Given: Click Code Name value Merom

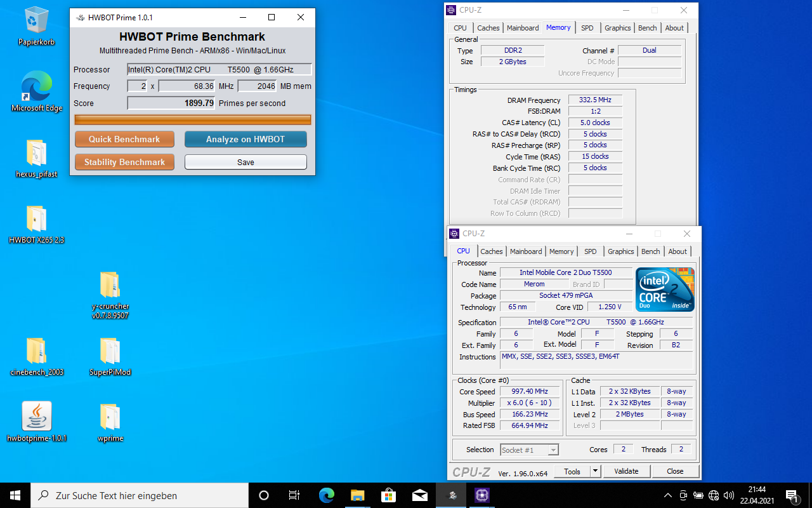Looking at the screenshot, I should (x=534, y=284).
